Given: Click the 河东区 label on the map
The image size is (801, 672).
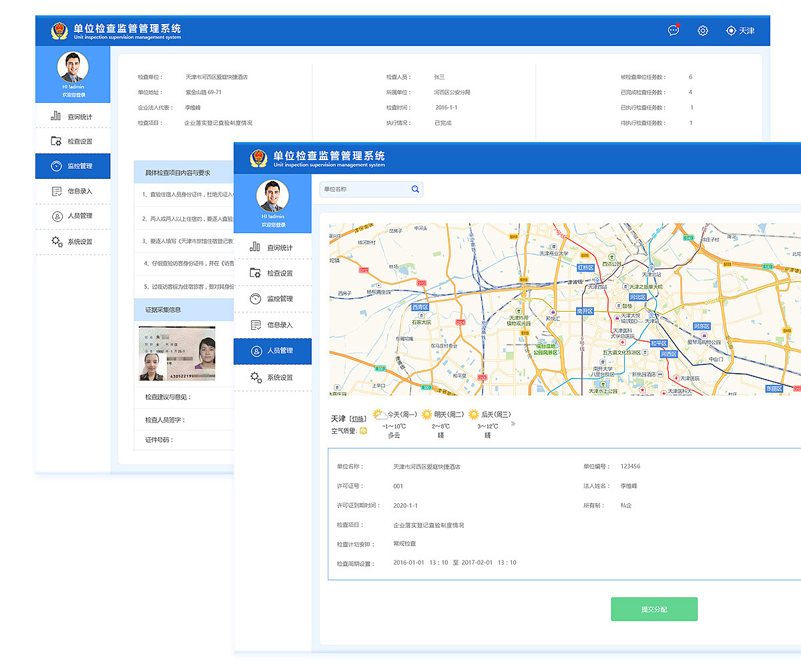Looking at the screenshot, I should [x=702, y=326].
